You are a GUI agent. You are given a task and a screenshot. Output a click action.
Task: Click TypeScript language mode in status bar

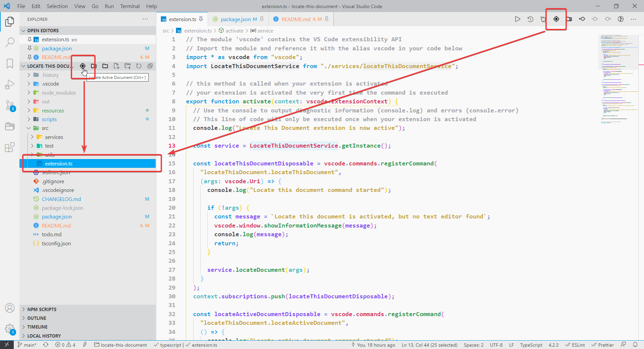[531, 345]
